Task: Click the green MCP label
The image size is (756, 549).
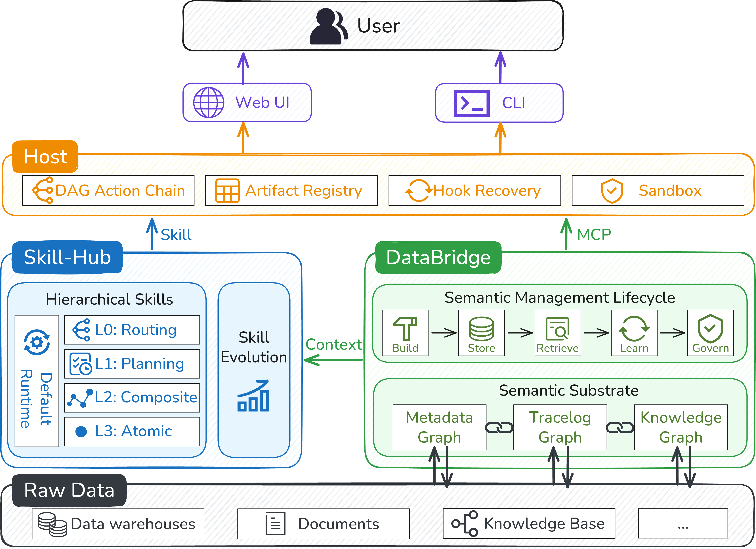Action: [x=594, y=235]
